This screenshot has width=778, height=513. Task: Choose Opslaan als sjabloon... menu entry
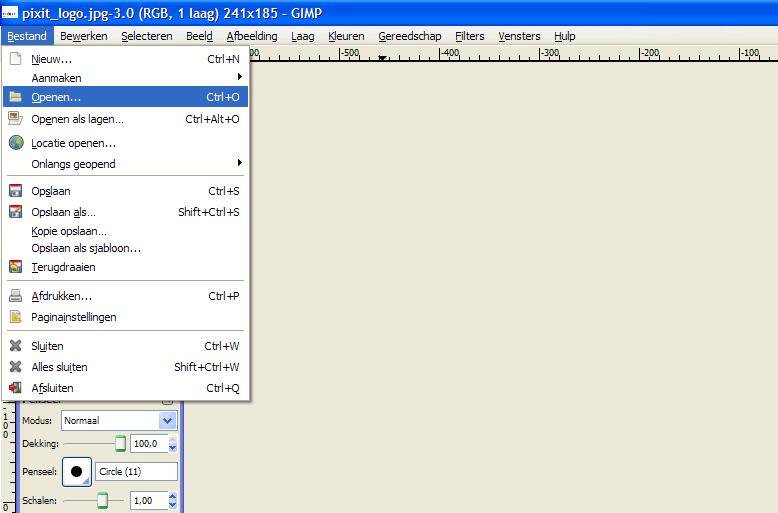[126, 248]
